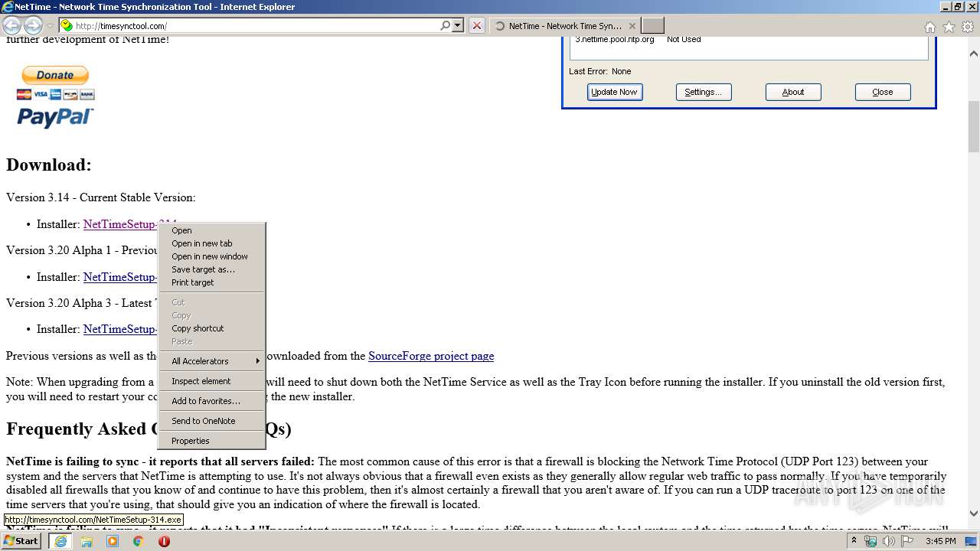
Task: Click the browser Forward arrow button
Action: point(33,26)
